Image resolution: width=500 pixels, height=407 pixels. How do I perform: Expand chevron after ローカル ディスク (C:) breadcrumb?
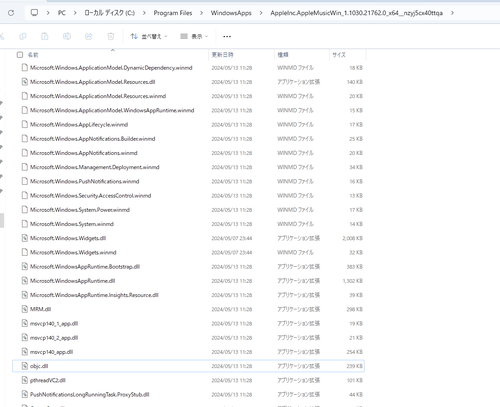(x=144, y=13)
